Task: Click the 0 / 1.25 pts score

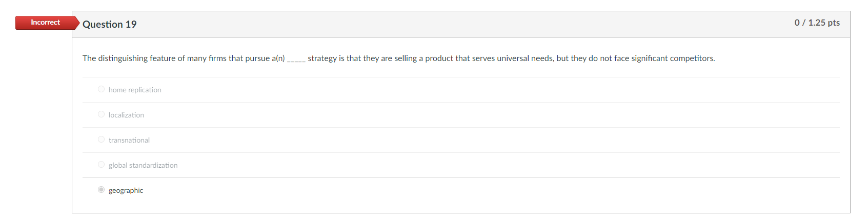Action: click(x=817, y=23)
